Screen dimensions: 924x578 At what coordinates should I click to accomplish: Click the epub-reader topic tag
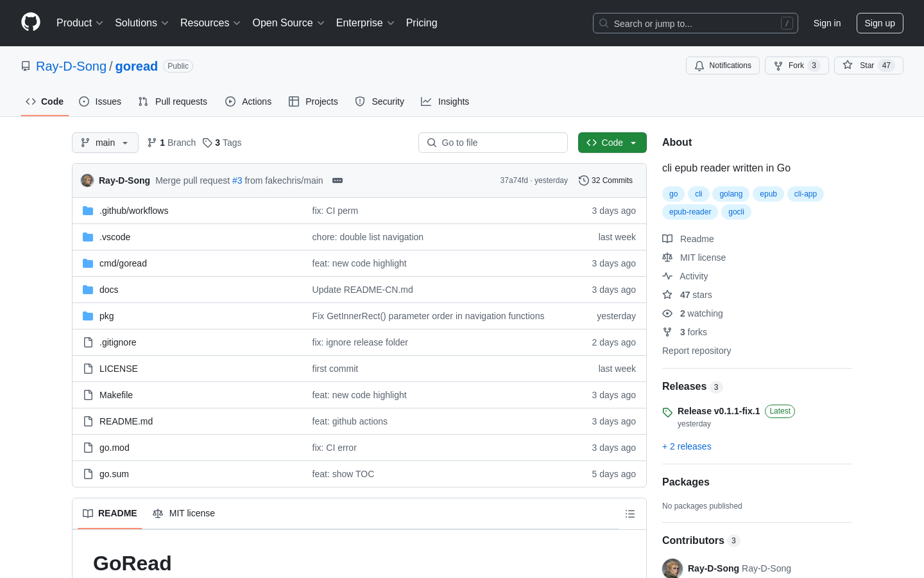[x=690, y=212]
